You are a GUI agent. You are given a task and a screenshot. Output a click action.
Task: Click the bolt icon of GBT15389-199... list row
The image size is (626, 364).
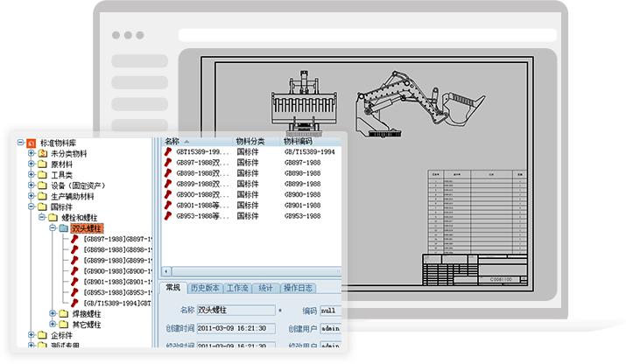click(170, 152)
